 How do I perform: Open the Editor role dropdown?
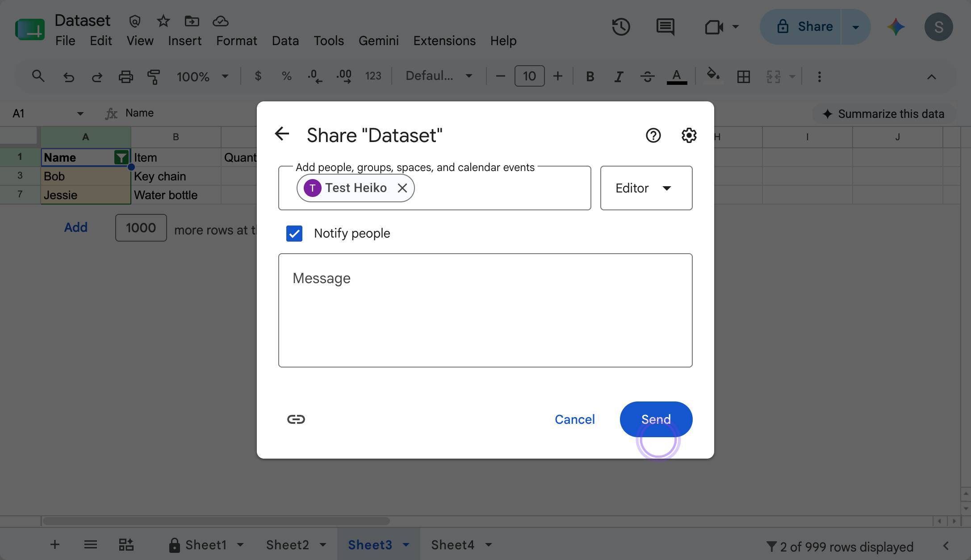pyautogui.click(x=646, y=188)
